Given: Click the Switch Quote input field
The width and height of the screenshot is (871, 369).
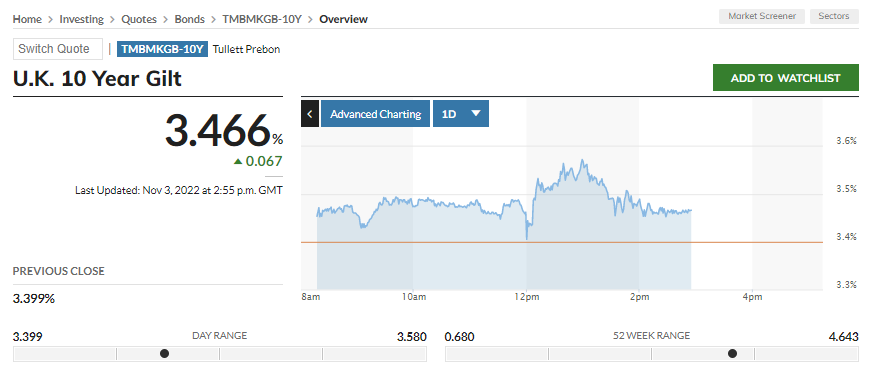Looking at the screenshot, I should click(58, 49).
